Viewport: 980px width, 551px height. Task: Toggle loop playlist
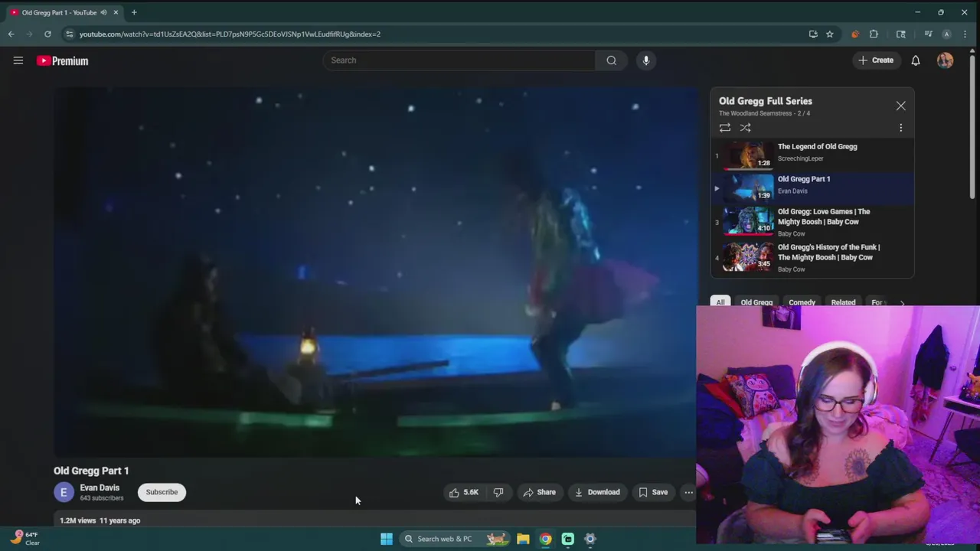point(724,128)
